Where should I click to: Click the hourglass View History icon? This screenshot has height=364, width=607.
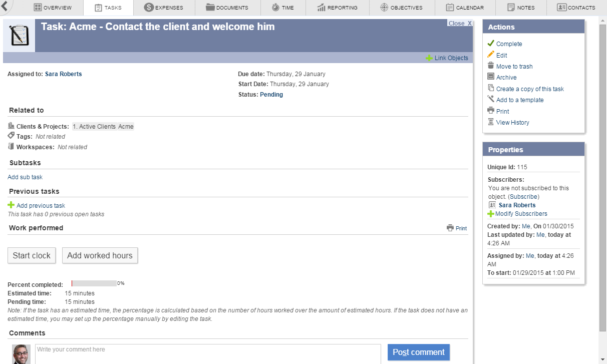coord(491,122)
